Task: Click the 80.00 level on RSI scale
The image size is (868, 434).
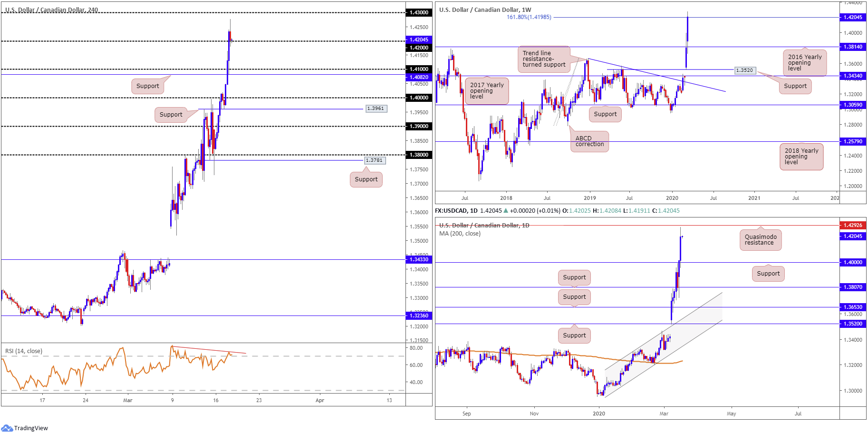Action: click(416, 348)
